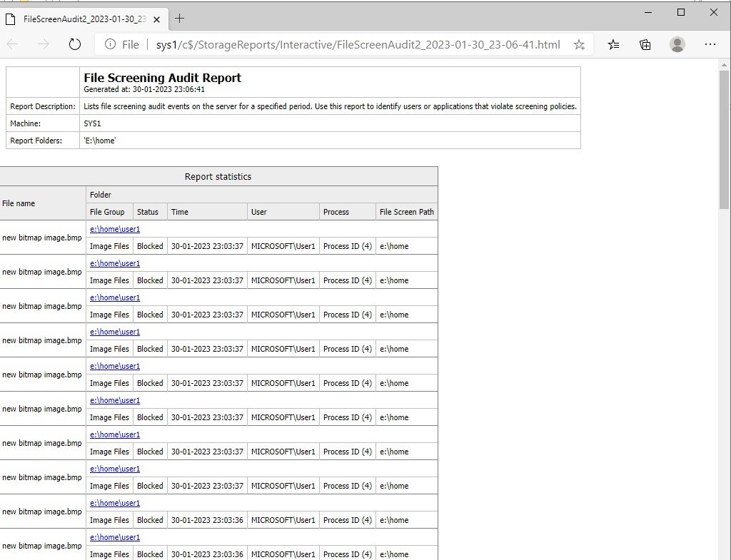Maximize the browser window

pyautogui.click(x=681, y=13)
